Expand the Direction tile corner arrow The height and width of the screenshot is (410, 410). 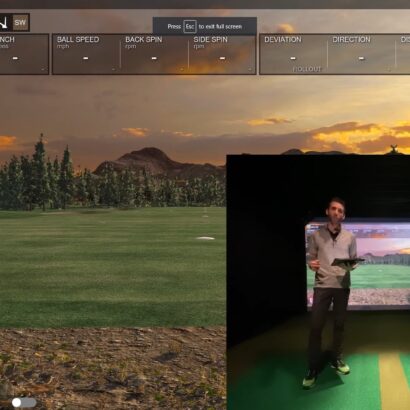pos(389,69)
